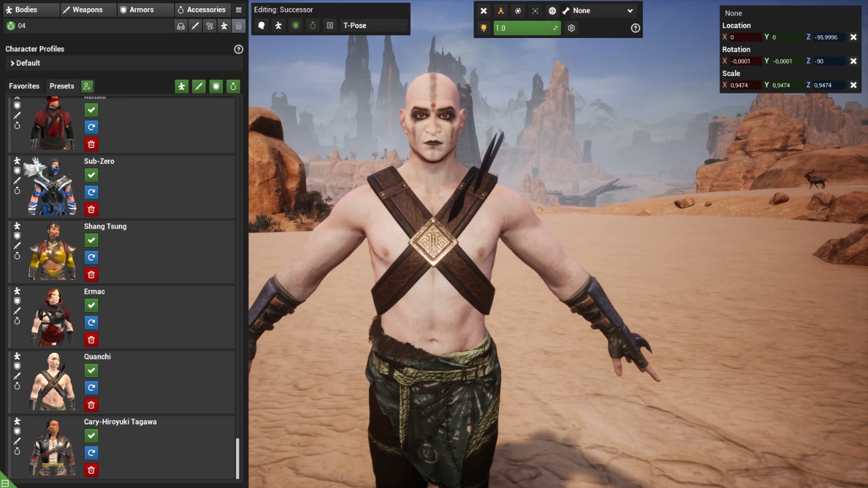868x488 pixels.
Task: Toggle the green body figure filter
Action: (x=181, y=86)
